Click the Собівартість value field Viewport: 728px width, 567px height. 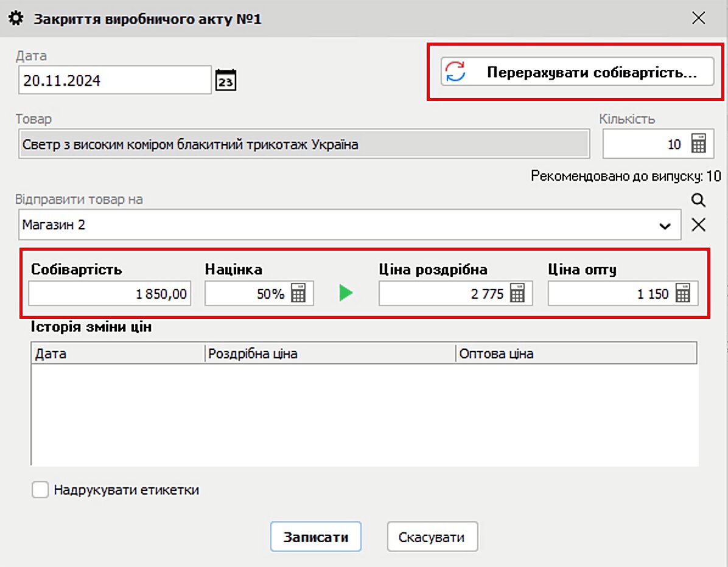(x=110, y=294)
